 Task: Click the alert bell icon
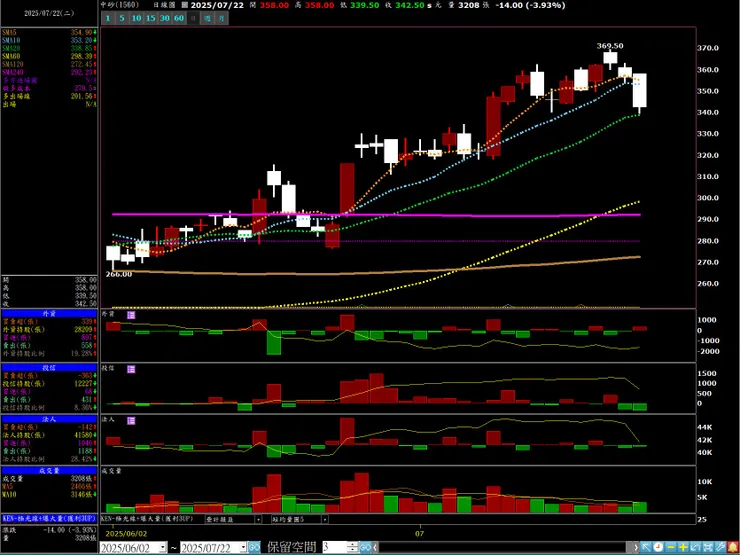coord(732,547)
